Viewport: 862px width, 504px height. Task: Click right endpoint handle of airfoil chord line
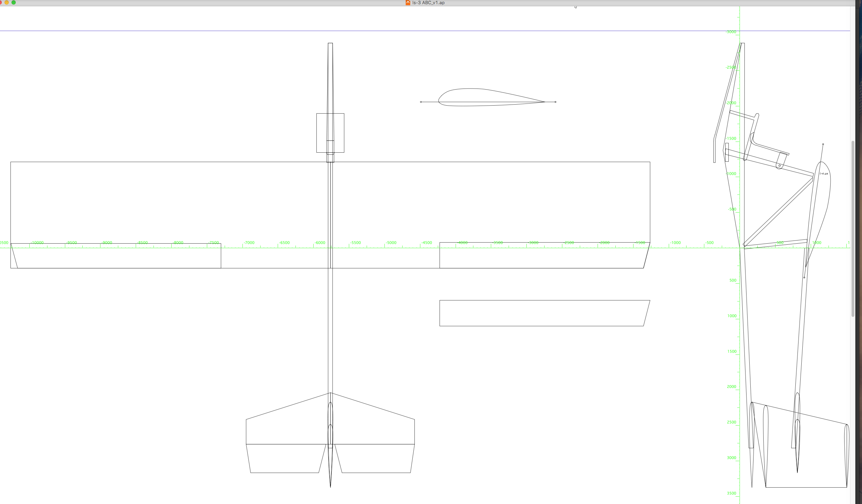click(555, 102)
